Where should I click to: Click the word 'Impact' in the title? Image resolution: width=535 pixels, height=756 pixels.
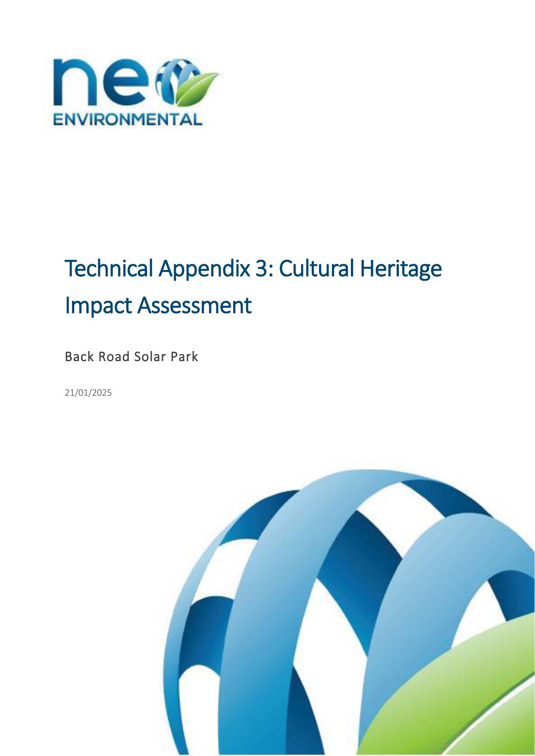point(98,306)
